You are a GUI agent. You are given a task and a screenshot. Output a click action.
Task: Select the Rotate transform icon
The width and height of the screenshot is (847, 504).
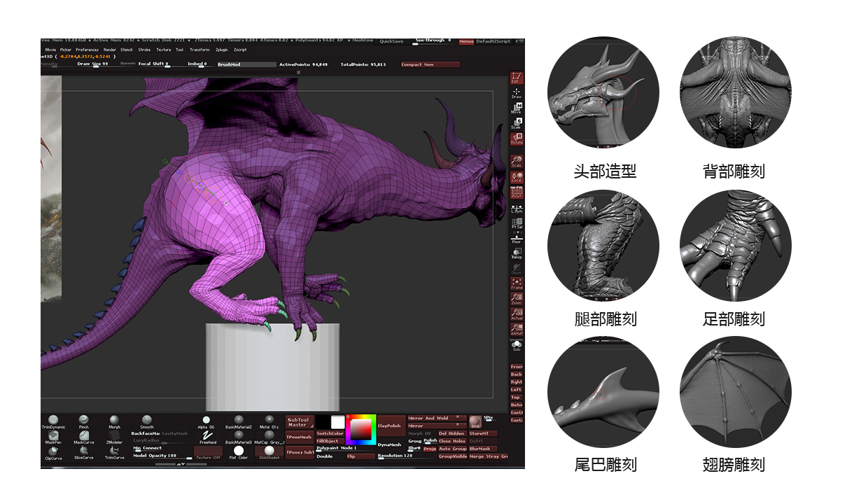[x=517, y=138]
